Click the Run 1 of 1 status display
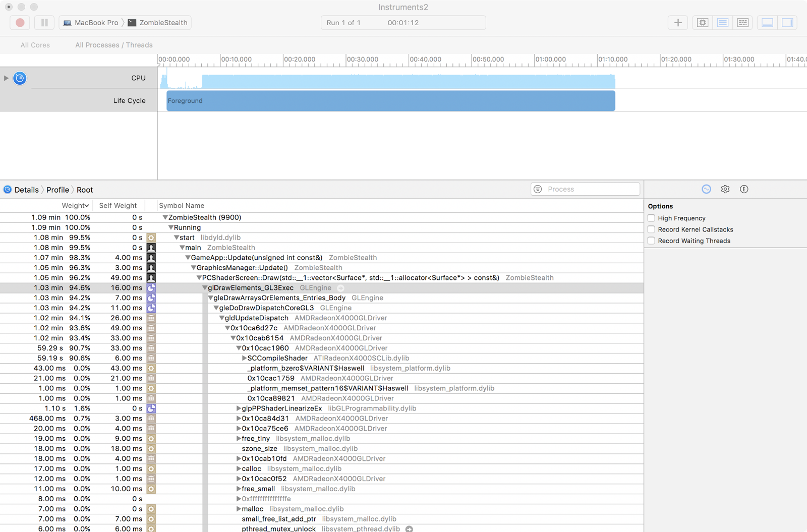The width and height of the screenshot is (807, 532). [403, 23]
